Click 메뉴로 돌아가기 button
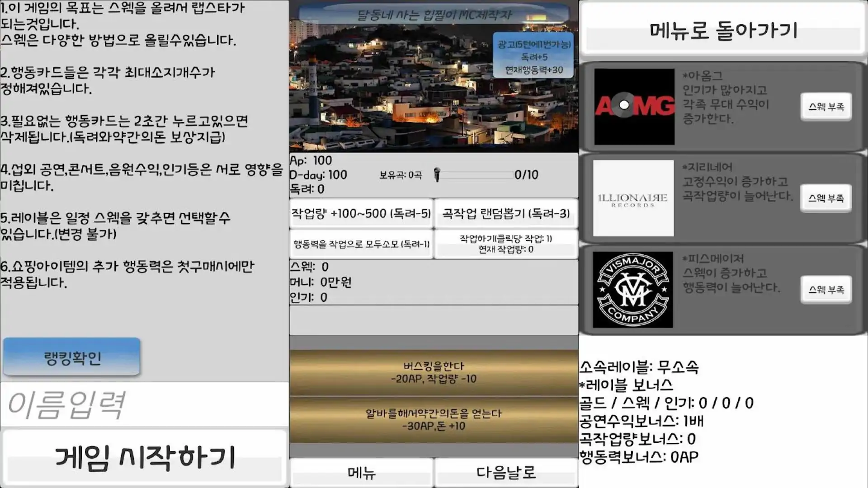 click(x=723, y=31)
